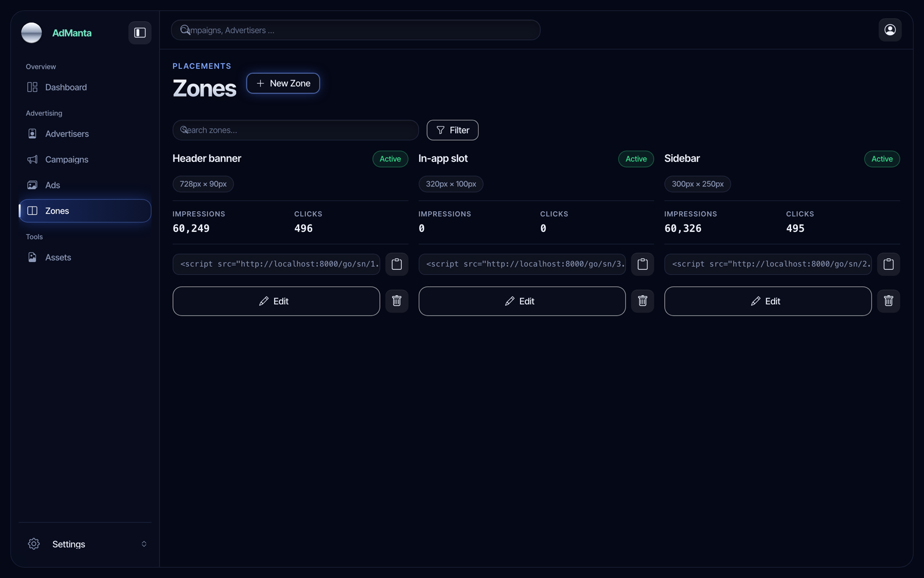The width and height of the screenshot is (924, 578).
Task: Edit the In-app slot zone
Action: point(522,301)
